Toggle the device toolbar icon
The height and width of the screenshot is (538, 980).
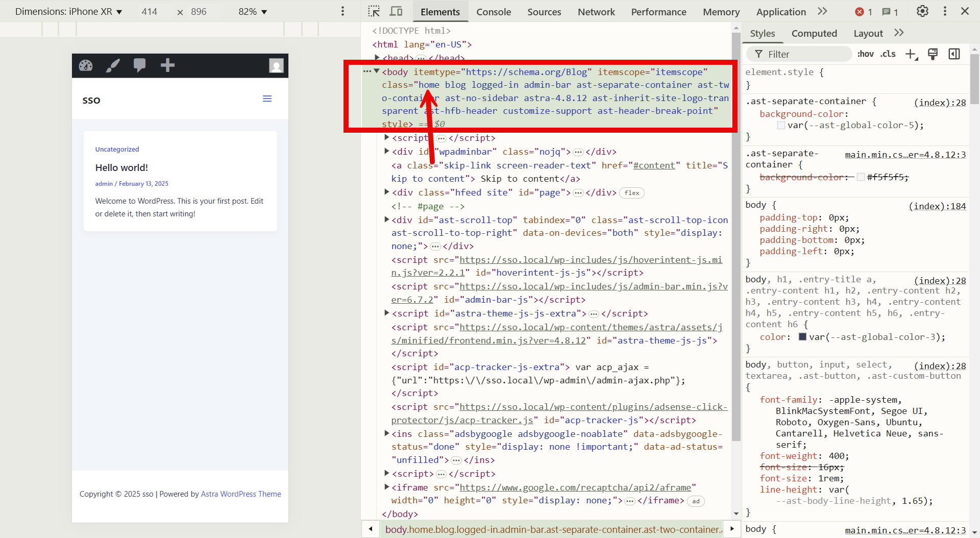click(x=396, y=11)
